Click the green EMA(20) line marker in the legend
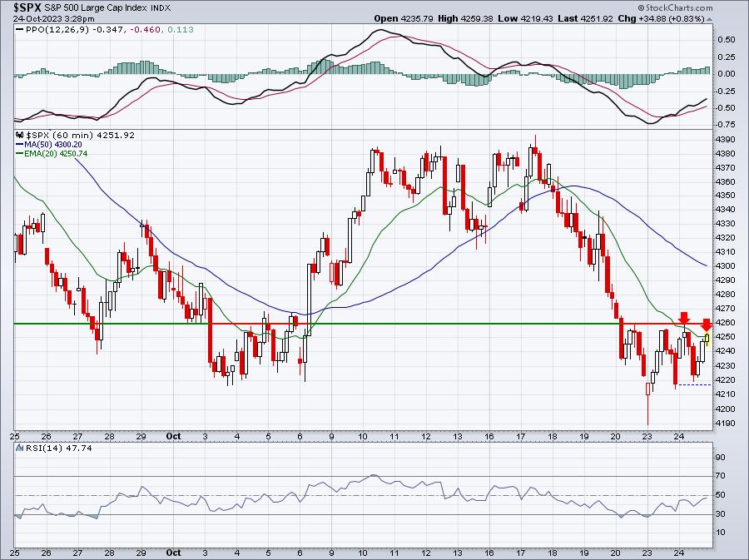Image resolution: width=749 pixels, height=560 pixels. (x=20, y=154)
